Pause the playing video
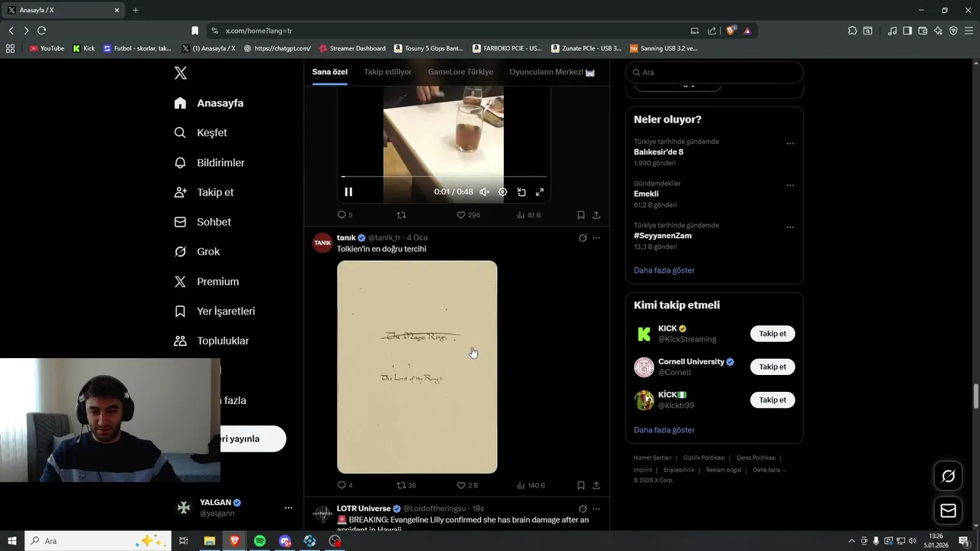980x551 pixels. point(348,192)
